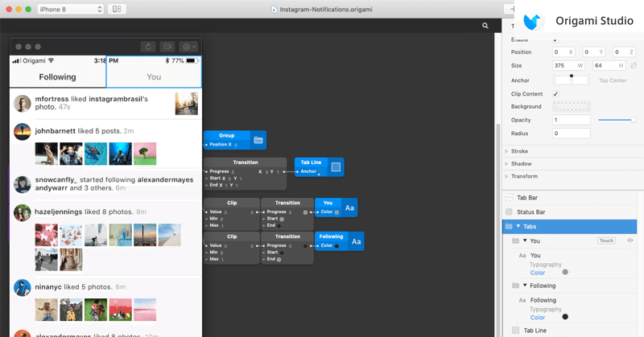Viewport: 644px width, 337px height.
Task: Open the preview settings gear menu
Action: pos(189,47)
